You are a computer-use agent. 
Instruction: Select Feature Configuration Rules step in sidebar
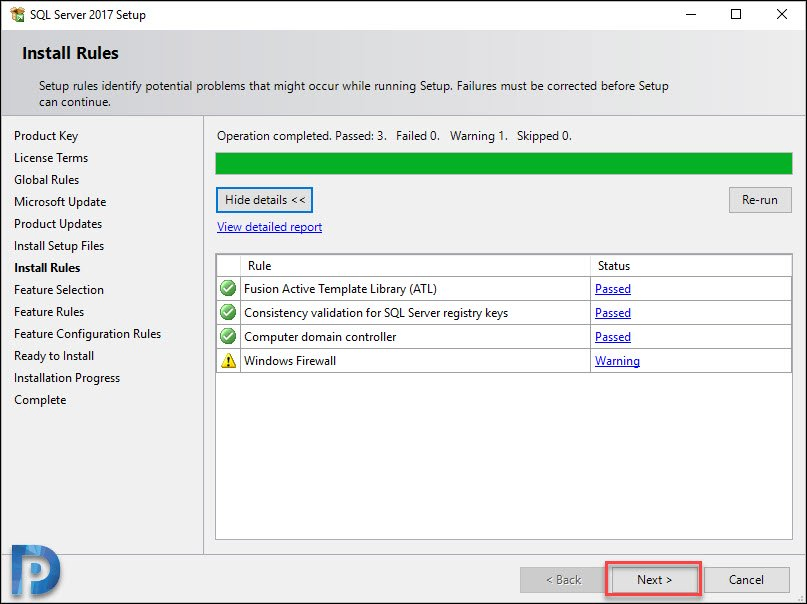tap(87, 334)
